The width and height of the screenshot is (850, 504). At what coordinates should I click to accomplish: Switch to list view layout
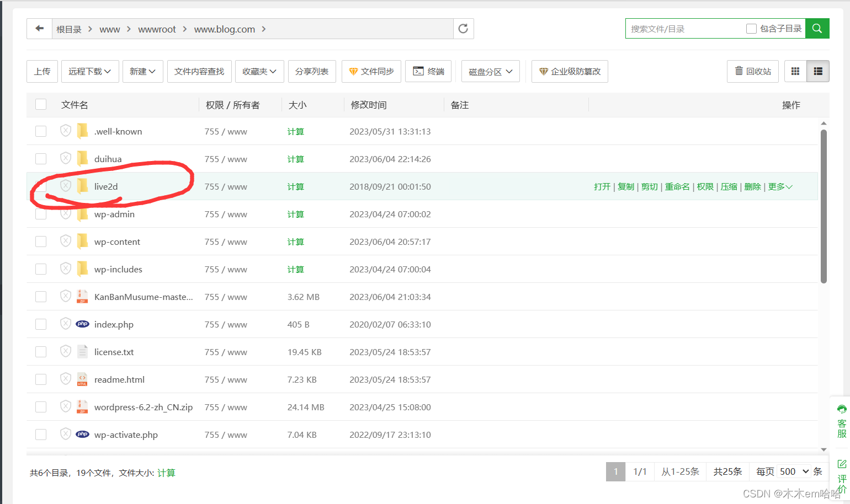(x=818, y=71)
